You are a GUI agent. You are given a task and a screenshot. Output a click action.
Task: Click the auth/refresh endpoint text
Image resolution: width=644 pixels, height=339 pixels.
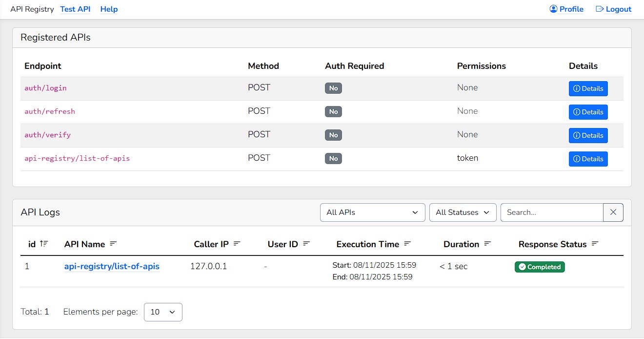coord(50,112)
